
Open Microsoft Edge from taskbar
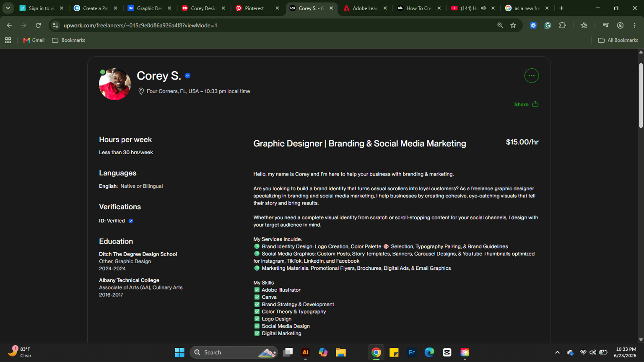pyautogui.click(x=429, y=352)
